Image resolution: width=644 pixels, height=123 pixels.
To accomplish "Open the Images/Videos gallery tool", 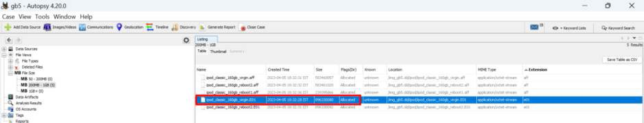I will [x=47, y=27].
